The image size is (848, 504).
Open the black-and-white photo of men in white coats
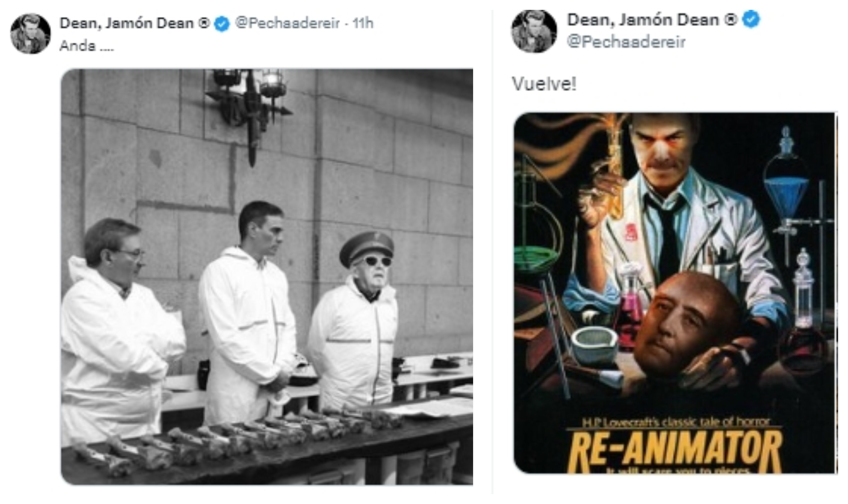pyautogui.click(x=267, y=276)
